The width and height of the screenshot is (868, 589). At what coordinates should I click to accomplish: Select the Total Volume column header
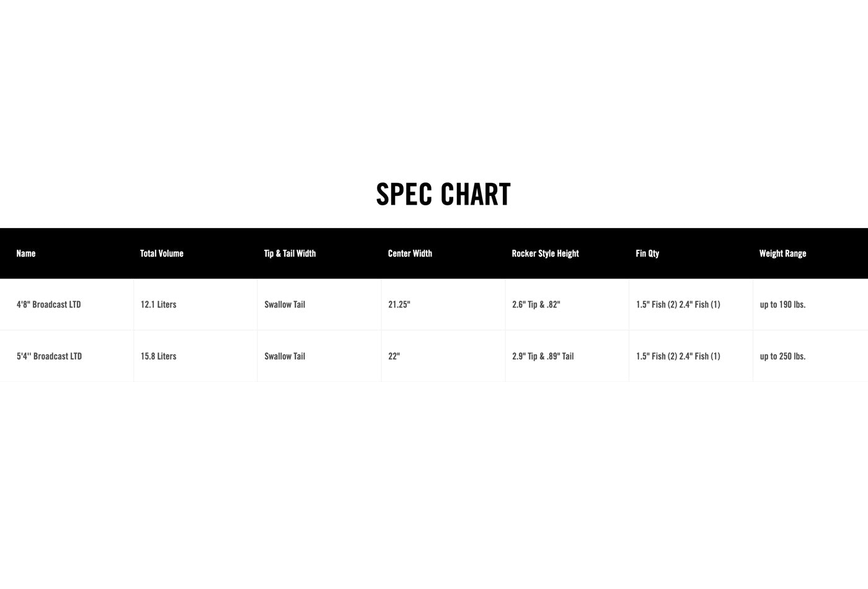pyautogui.click(x=162, y=254)
